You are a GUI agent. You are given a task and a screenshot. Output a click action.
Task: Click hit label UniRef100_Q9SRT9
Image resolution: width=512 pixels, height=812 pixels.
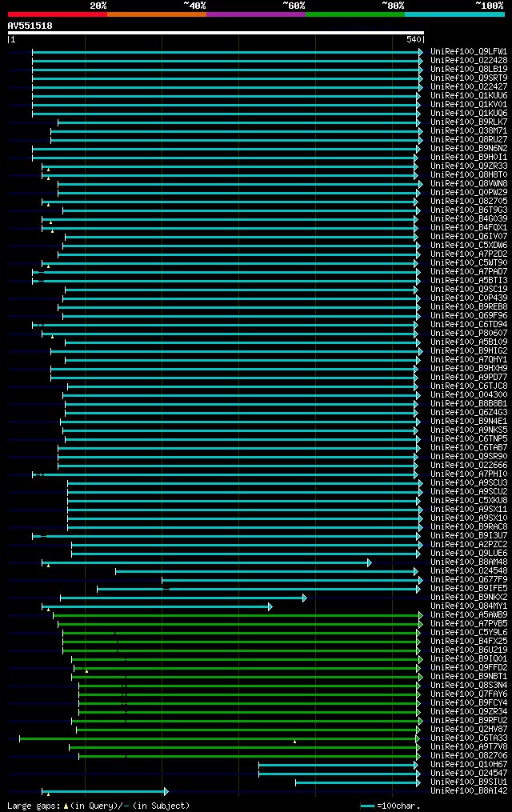(469, 78)
